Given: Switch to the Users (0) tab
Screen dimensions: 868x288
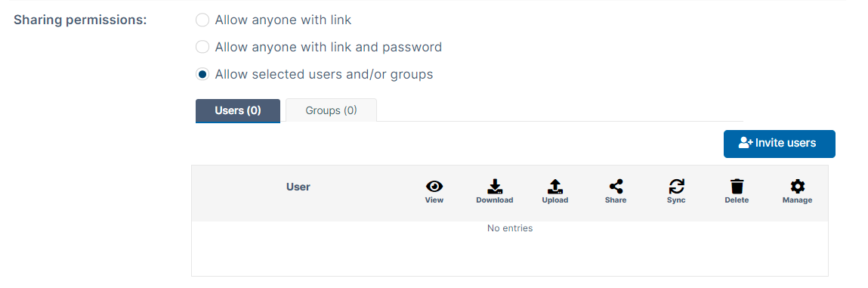Looking at the screenshot, I should coord(238,110).
